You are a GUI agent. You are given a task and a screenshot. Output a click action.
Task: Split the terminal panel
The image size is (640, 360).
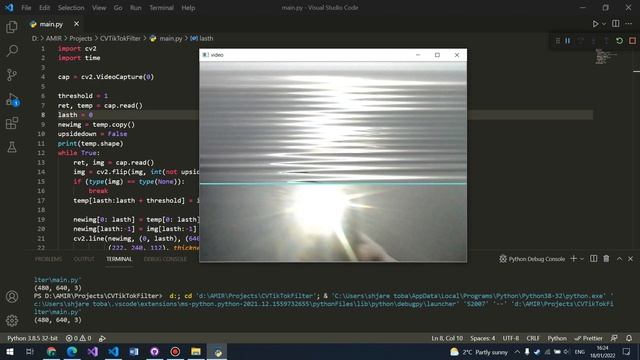(x=593, y=259)
